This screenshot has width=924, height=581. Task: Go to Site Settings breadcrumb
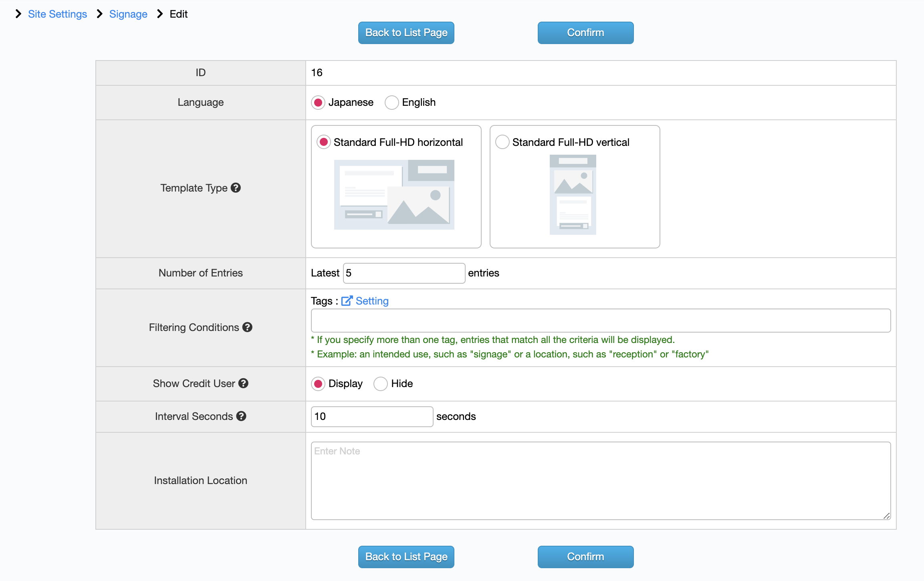click(57, 14)
